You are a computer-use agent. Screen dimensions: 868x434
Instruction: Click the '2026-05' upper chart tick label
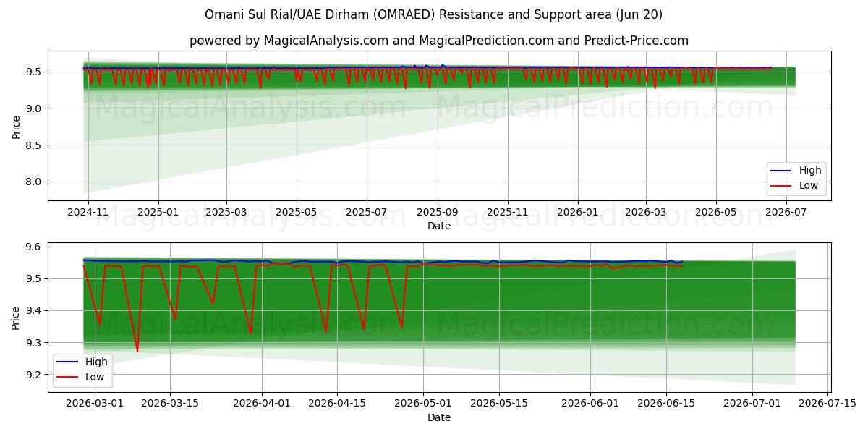[715, 213]
